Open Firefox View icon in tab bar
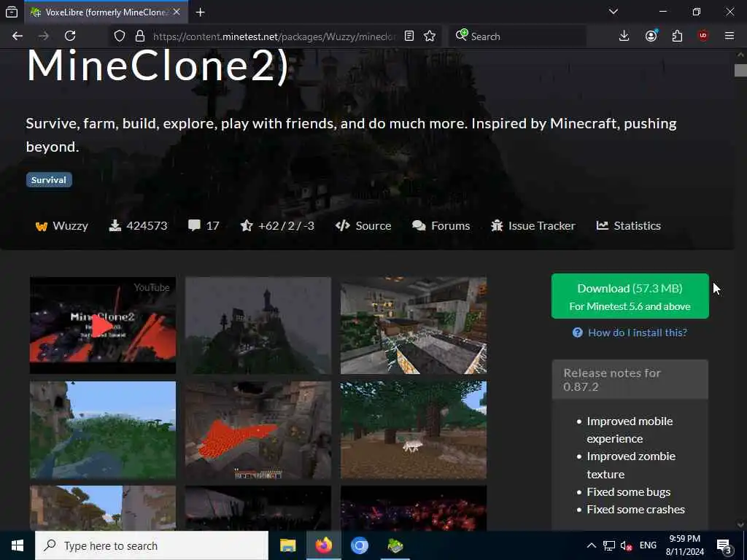This screenshot has height=560, width=747. (x=12, y=12)
